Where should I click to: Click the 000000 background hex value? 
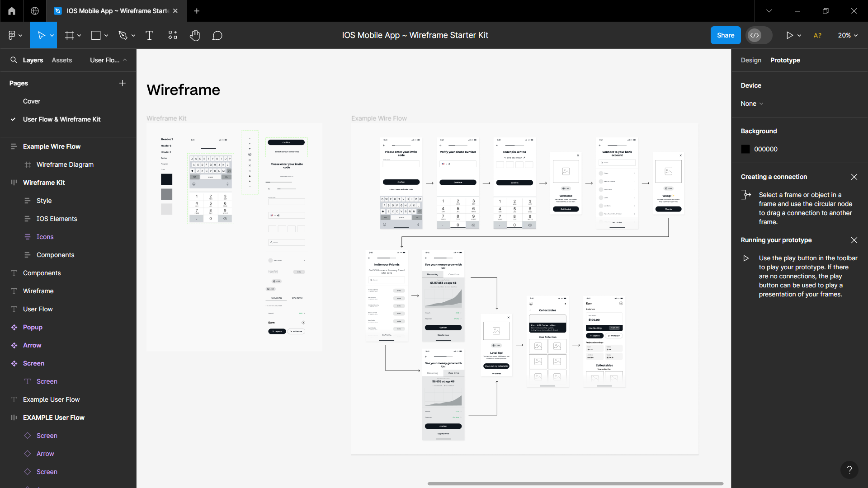[x=766, y=149]
